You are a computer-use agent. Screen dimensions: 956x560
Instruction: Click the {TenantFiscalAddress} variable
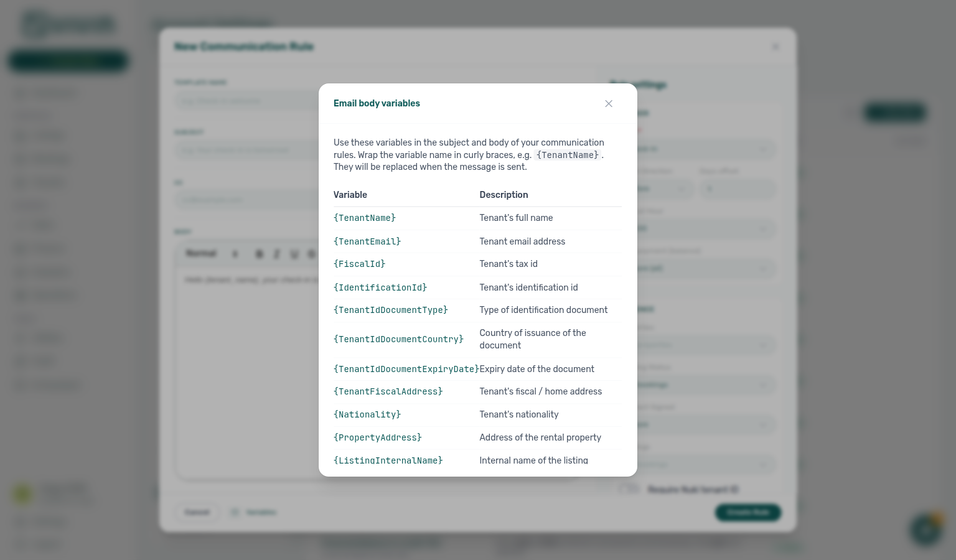388,391
